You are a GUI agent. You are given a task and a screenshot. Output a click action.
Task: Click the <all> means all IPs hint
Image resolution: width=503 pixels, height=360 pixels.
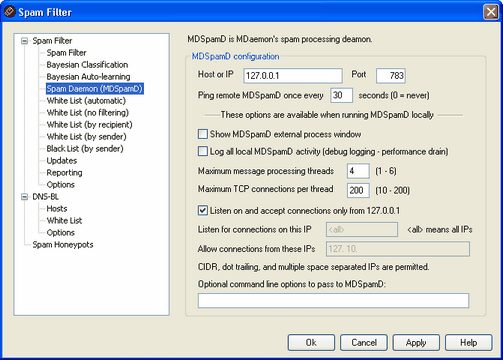pyautogui.click(x=440, y=230)
